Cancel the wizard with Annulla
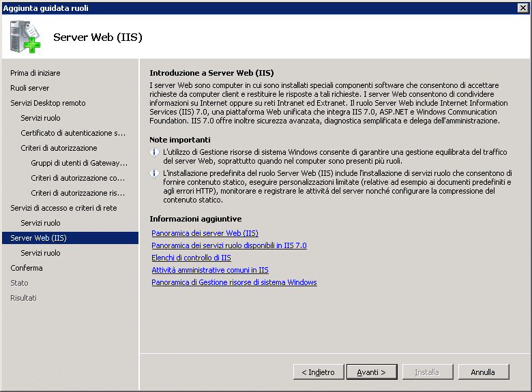 (483, 372)
